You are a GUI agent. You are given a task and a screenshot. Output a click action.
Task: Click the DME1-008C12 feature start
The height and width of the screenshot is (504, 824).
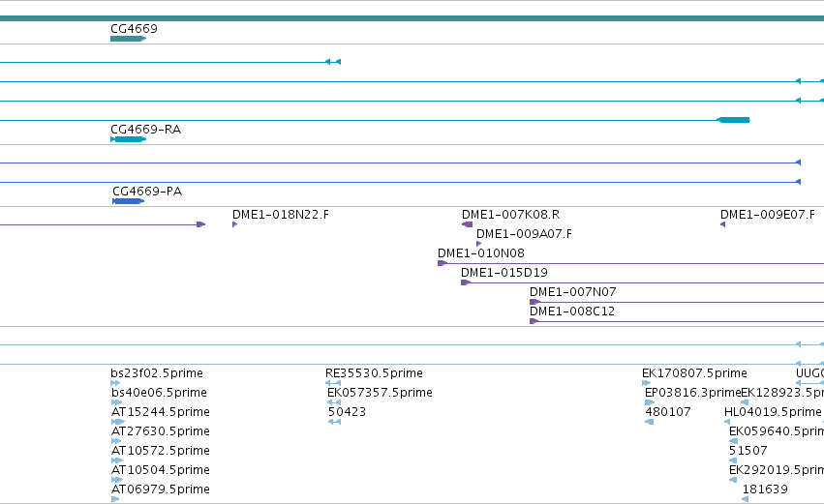point(534,321)
